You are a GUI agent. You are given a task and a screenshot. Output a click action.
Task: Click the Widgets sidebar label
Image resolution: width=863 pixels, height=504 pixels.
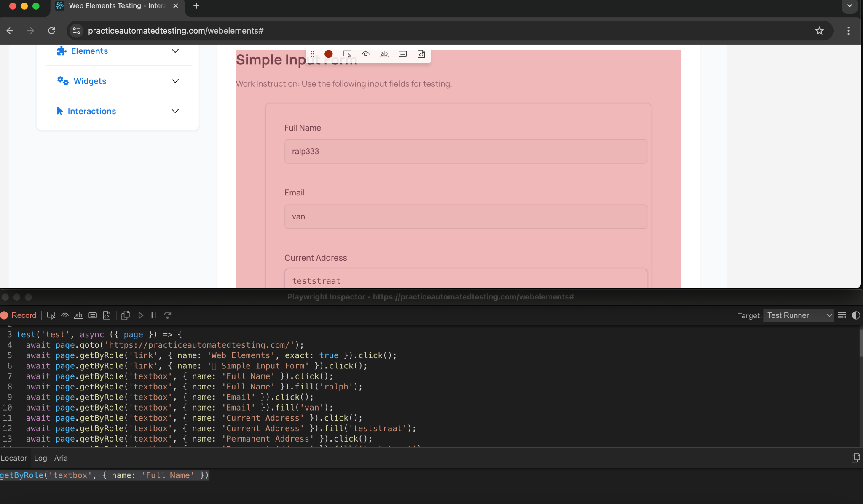tap(90, 81)
